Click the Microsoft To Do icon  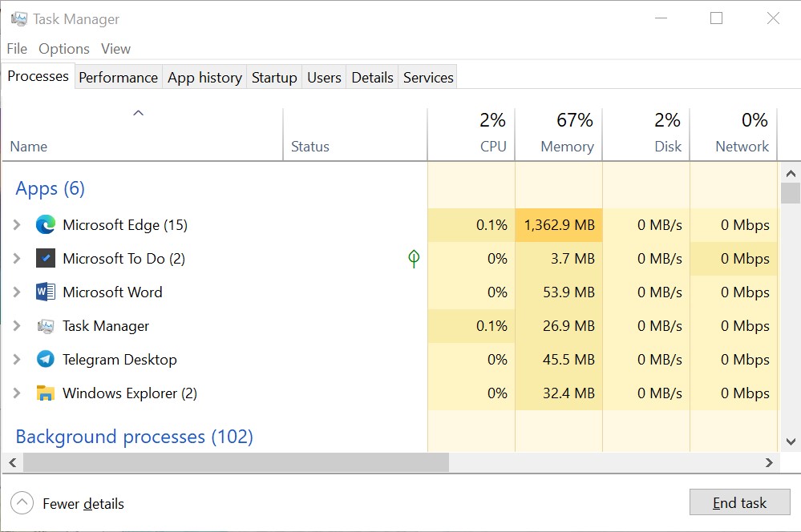(46, 259)
